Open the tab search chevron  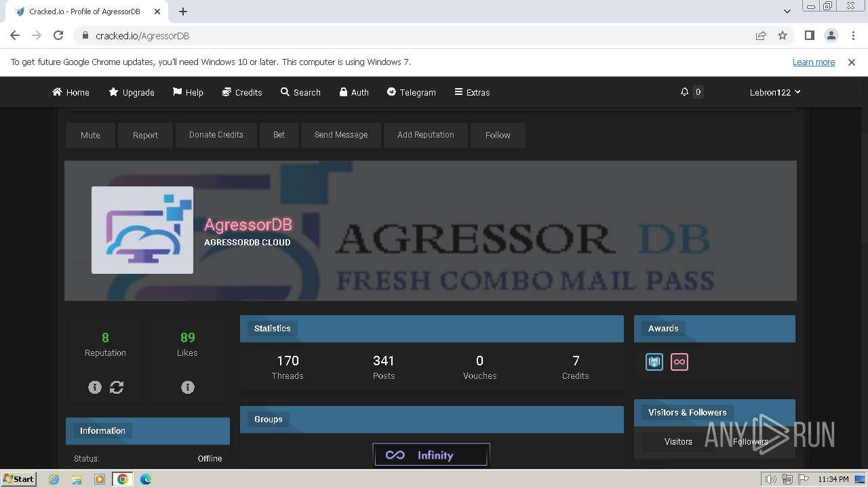tap(787, 12)
